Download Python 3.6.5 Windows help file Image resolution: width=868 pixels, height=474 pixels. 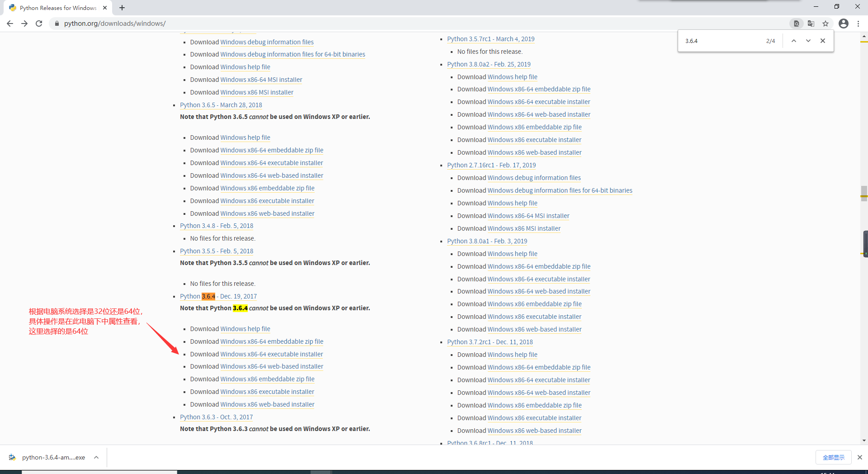(245, 137)
